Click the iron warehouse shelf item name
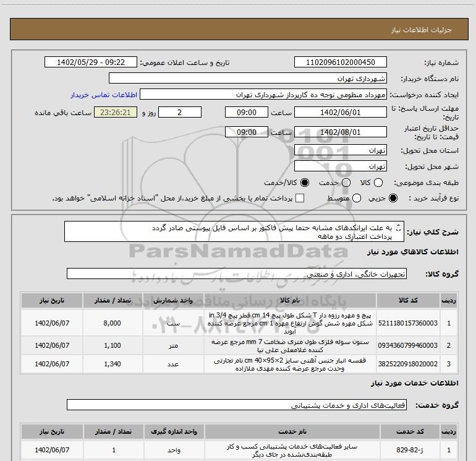Screen dimensions: 476x461 290,364
